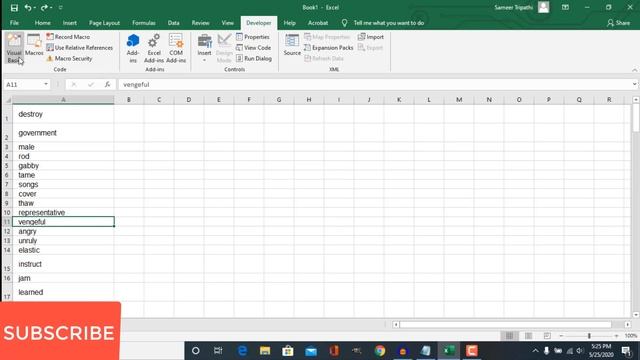Start Record Macro
The height and width of the screenshot is (360, 640).
pos(68,37)
